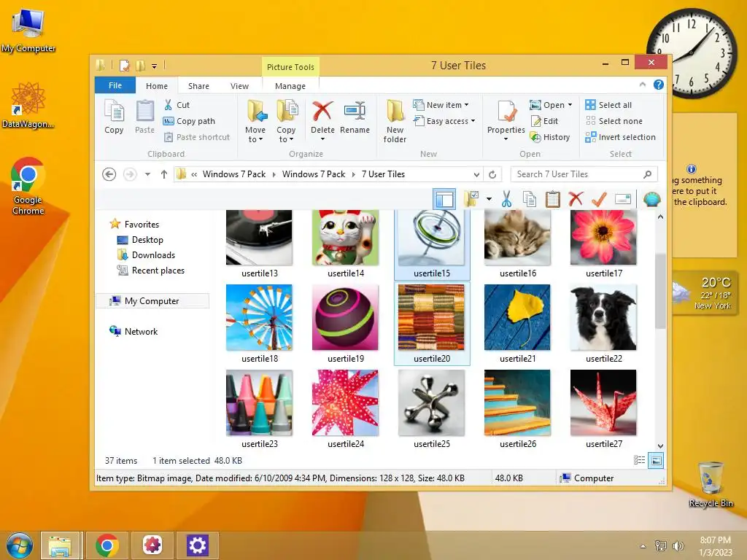The image size is (747, 560).
Task: Click the toolbar globe shell icon
Action: click(x=651, y=199)
